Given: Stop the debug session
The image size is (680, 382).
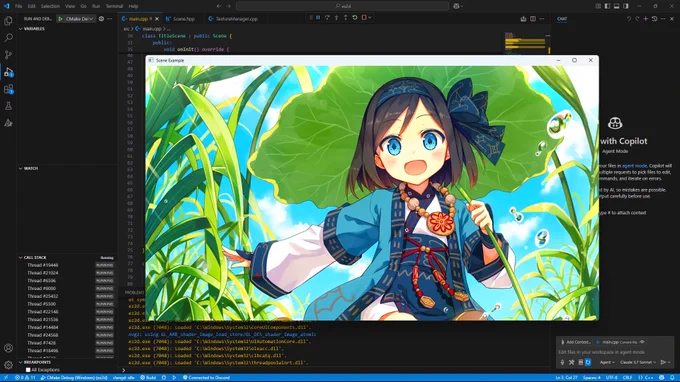Looking at the screenshot, I should coord(364,17).
